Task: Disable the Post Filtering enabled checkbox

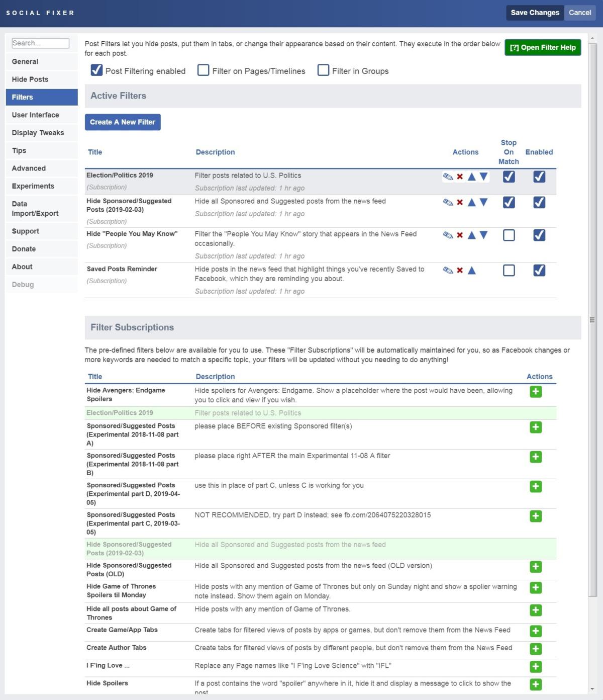Action: [96, 70]
